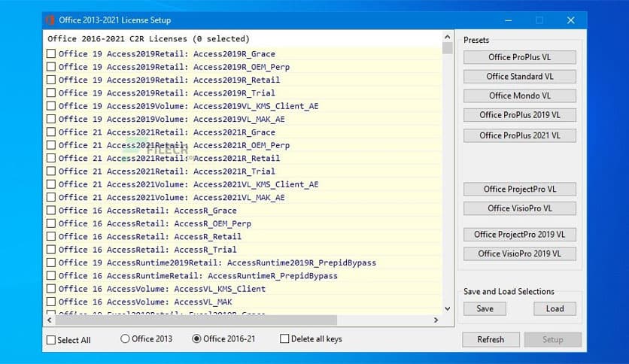
Task: Pick Office VisioPro 2019 VL preset
Action: (x=519, y=253)
